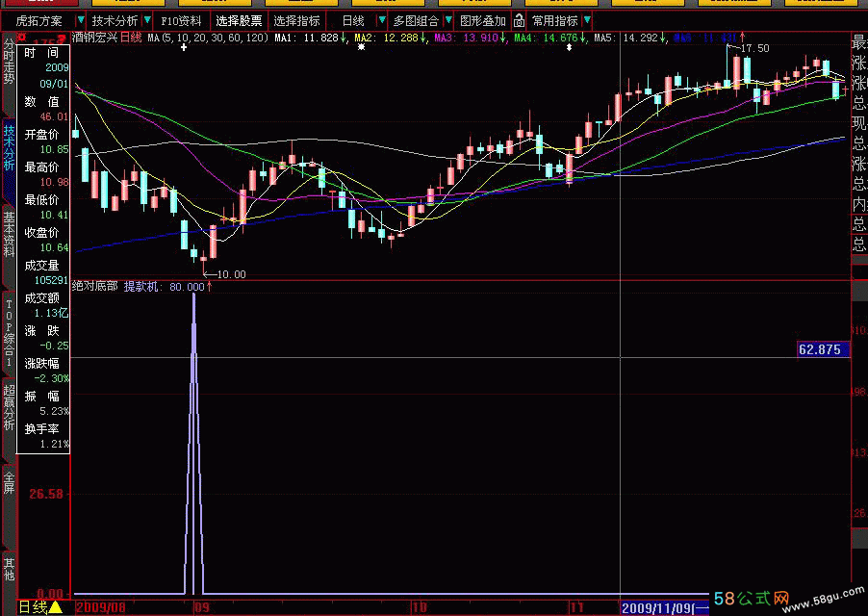This screenshot has height=616, width=868.
Task: Click the 62.875 price label on crosshair
Action: click(x=824, y=349)
